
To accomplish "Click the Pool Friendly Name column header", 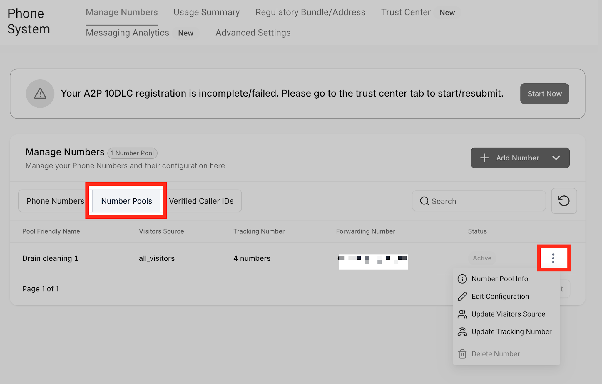I will point(51,231).
